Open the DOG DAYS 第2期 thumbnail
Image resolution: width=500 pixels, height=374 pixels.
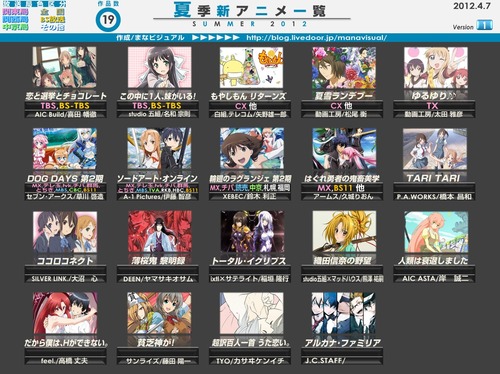pyautogui.click(x=65, y=149)
